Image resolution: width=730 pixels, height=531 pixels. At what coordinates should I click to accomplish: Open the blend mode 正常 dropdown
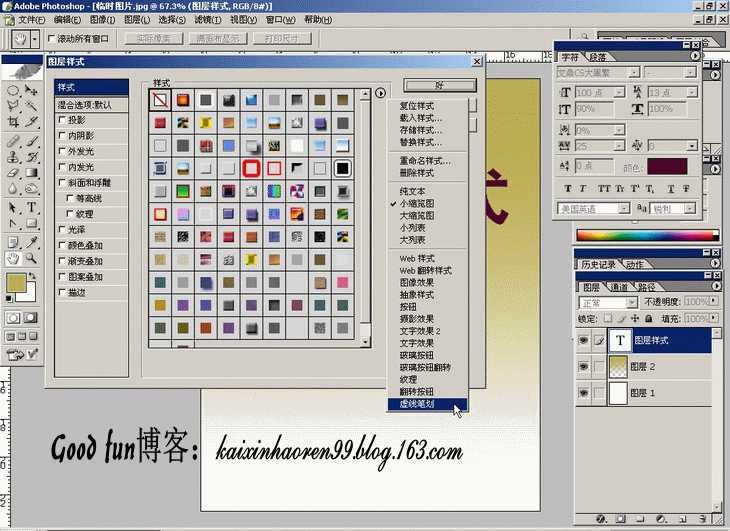point(608,303)
